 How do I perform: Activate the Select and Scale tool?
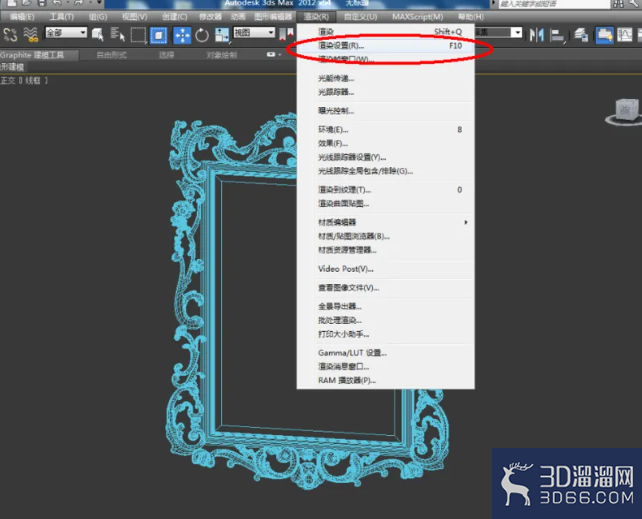[222, 35]
